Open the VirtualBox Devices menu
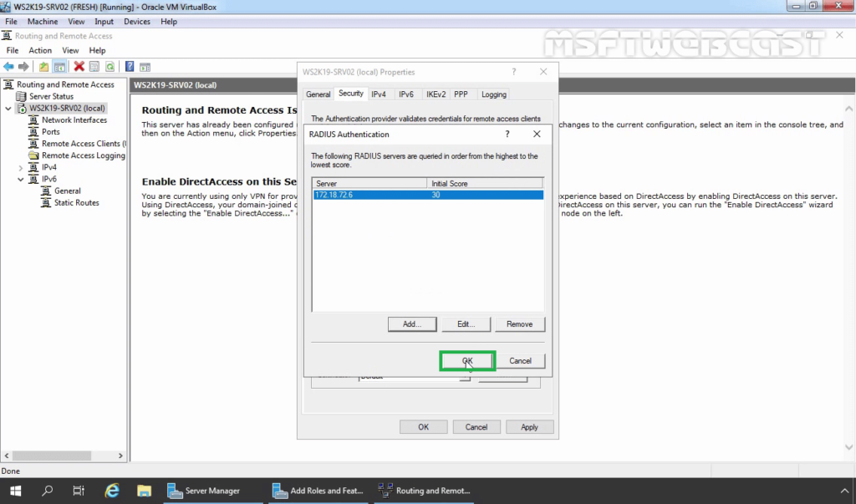Image resolution: width=856 pixels, height=504 pixels. (136, 21)
